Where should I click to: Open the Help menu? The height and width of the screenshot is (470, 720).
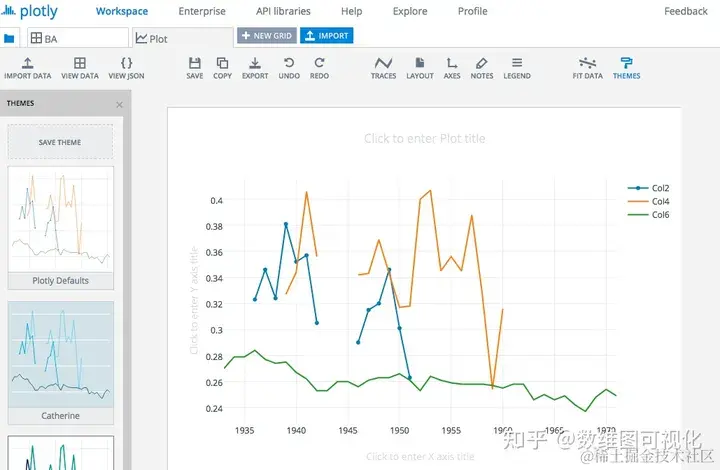pos(351,11)
